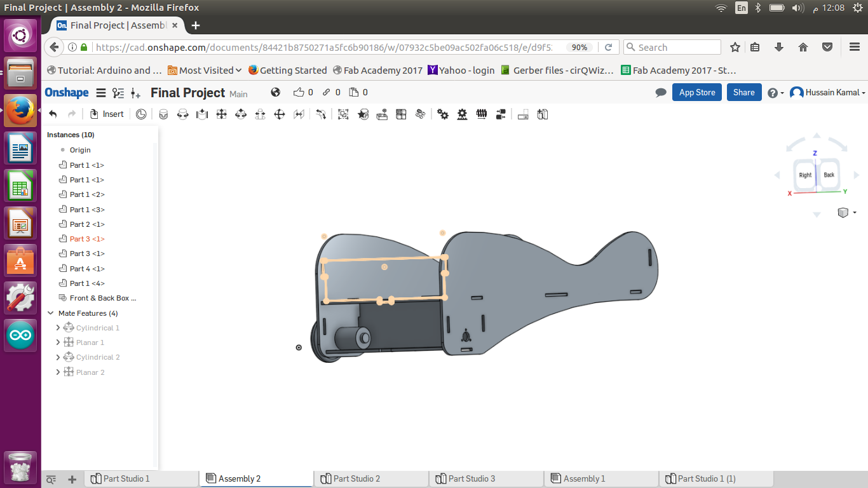
Task: Open the comments speech-bubble icon
Action: click(661, 92)
